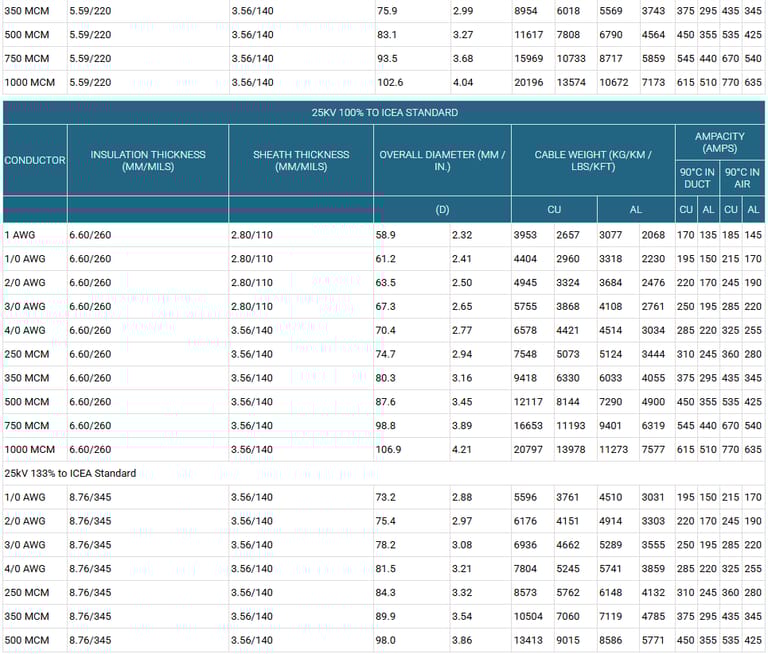This screenshot has height=654, width=768.
Task: Select the OVERALL DIAMETER column header
Action: click(442, 160)
